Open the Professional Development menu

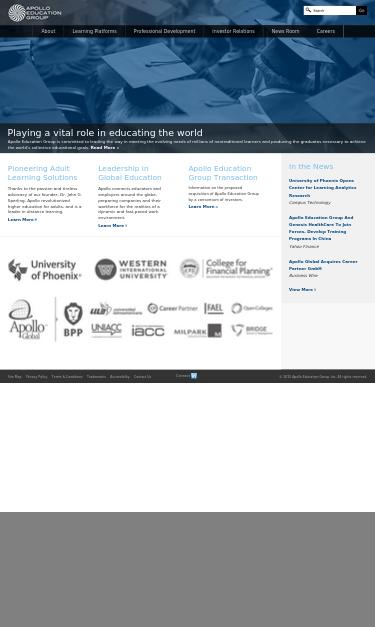point(165,31)
